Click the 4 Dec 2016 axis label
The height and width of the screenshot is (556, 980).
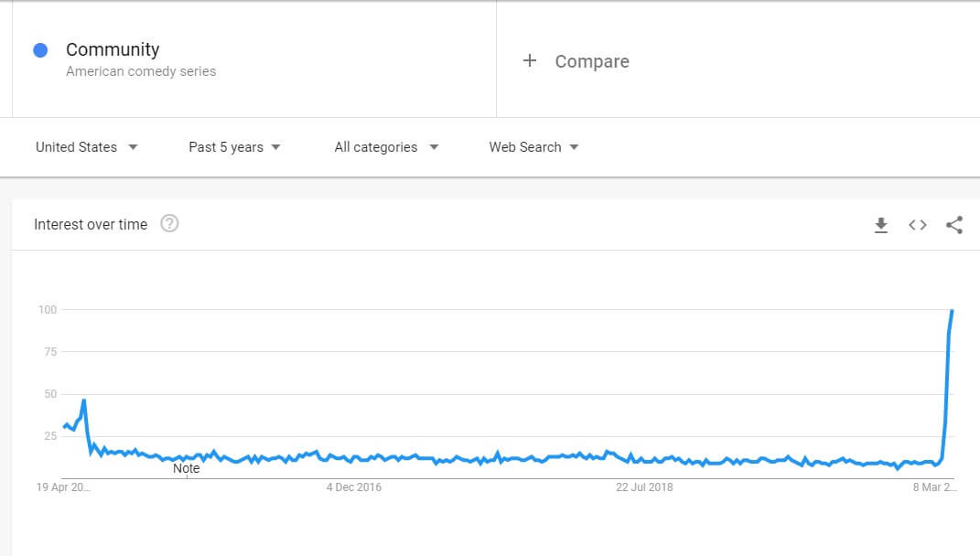354,487
